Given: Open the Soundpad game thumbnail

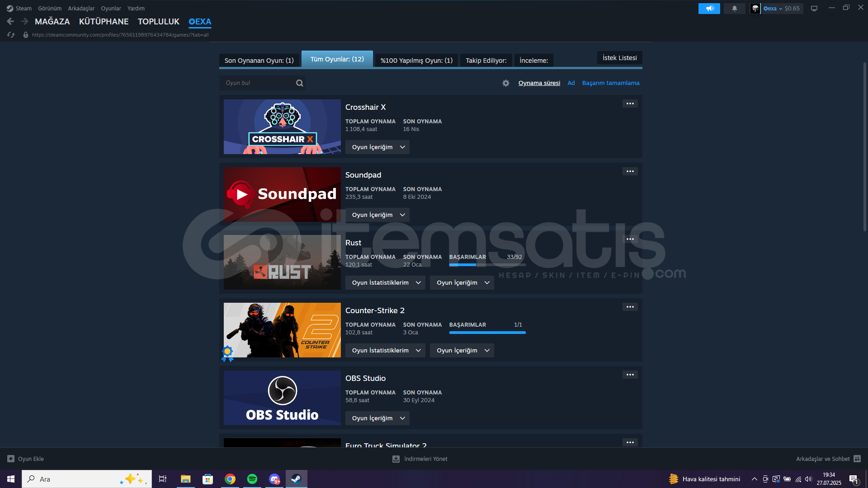Looking at the screenshot, I should coord(282,194).
